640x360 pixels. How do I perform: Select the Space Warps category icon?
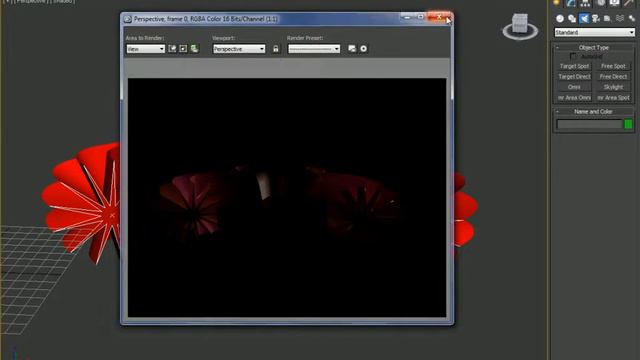pos(620,18)
